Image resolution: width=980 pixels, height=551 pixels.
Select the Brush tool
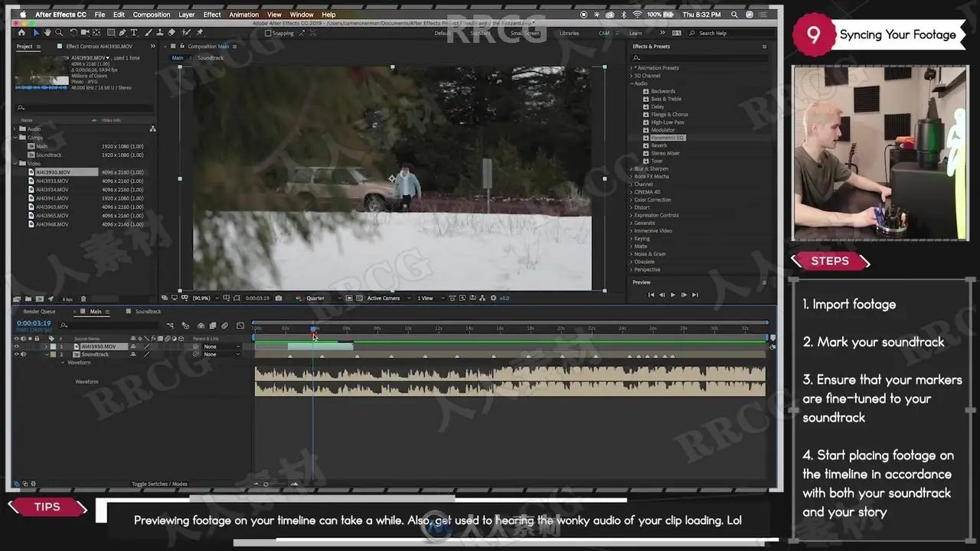tap(149, 33)
